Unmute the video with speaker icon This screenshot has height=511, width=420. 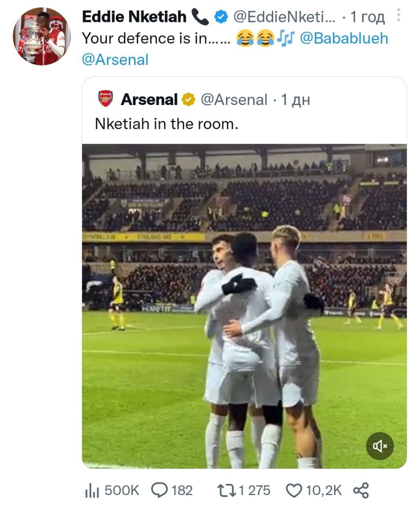pos(380,446)
